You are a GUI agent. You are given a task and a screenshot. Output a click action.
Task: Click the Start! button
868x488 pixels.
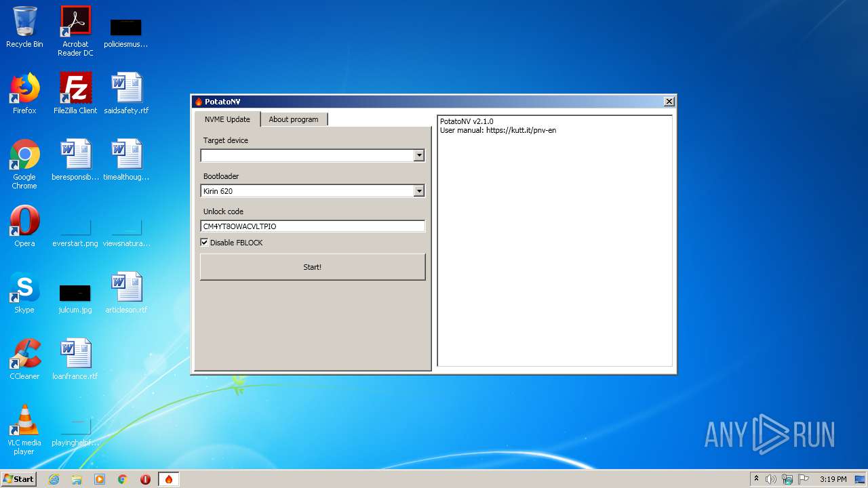(x=313, y=267)
